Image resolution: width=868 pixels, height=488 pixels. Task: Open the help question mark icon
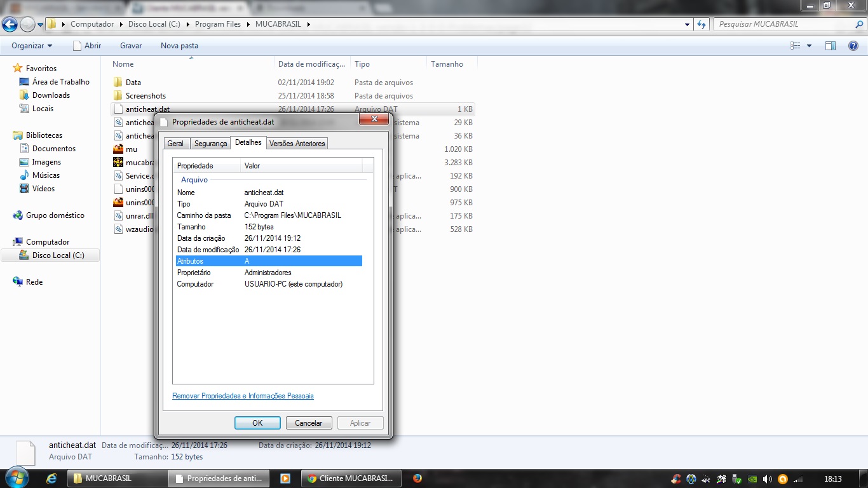(853, 46)
